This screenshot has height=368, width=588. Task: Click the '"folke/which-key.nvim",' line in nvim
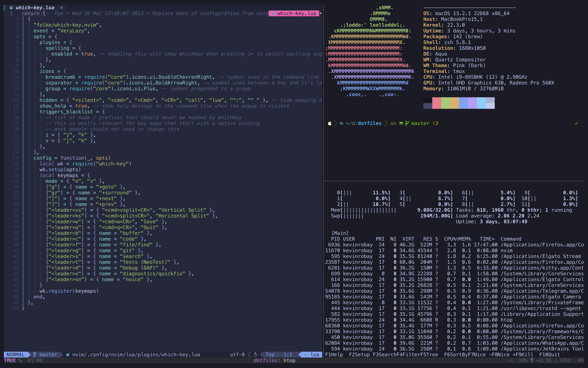pyautogui.click(x=68, y=25)
